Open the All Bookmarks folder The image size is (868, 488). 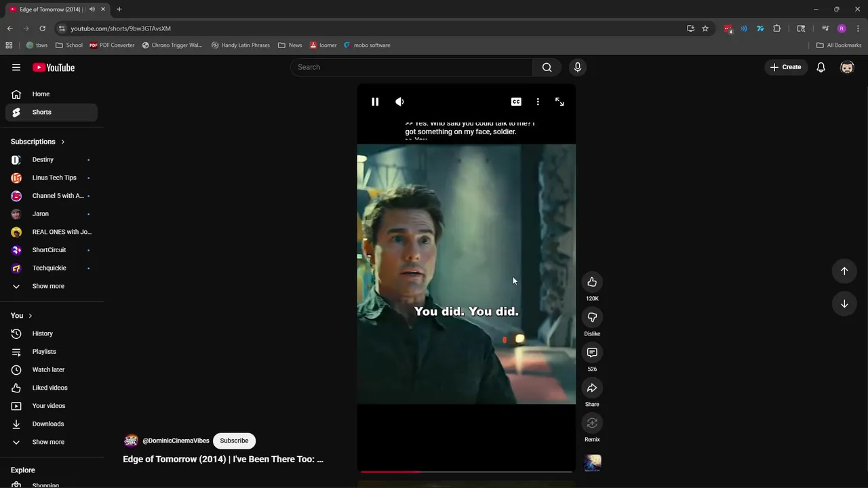coord(839,45)
